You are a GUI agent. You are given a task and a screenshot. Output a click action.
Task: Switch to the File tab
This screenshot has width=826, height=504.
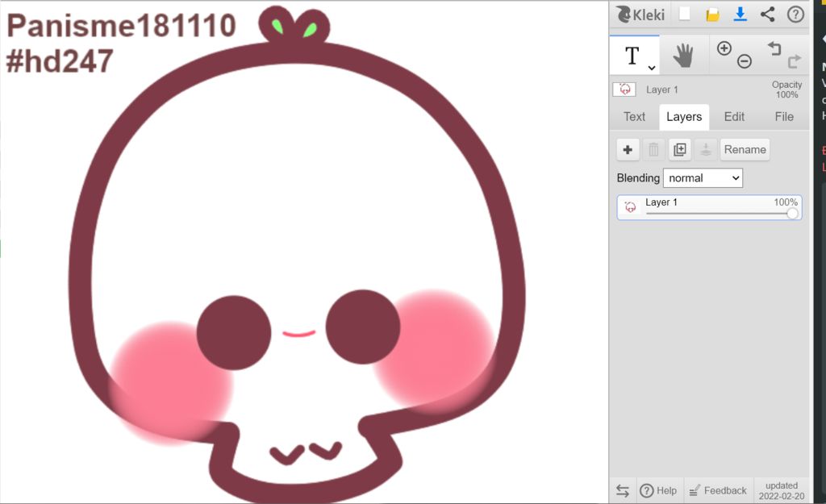coord(784,116)
